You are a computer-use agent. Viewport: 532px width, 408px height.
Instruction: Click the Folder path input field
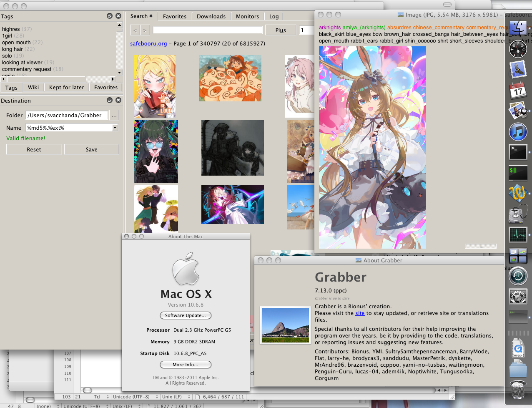[x=67, y=115]
